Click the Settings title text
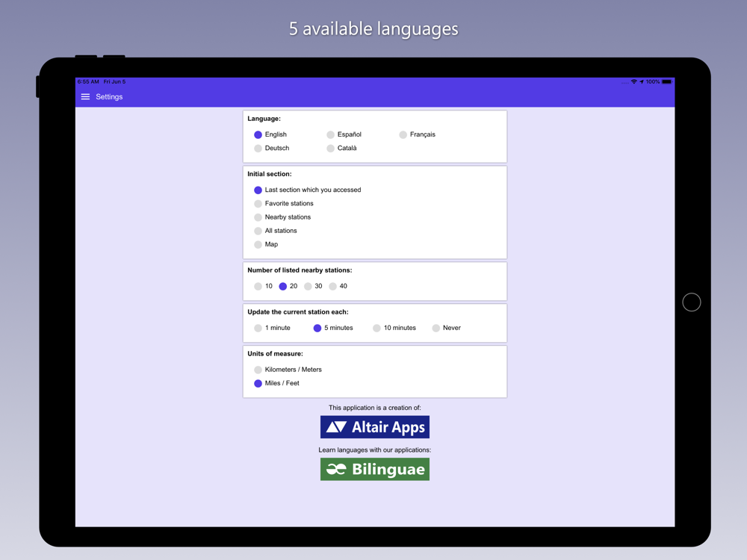 coord(109,96)
